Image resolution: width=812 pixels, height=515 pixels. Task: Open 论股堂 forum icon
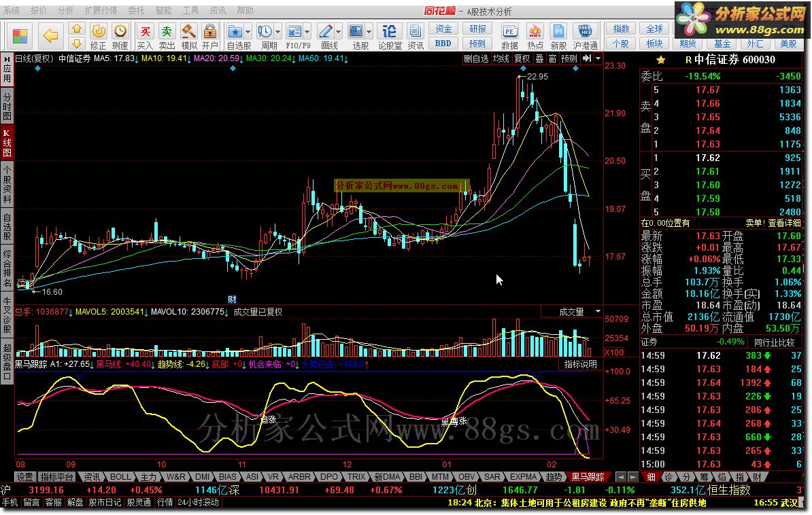[x=390, y=36]
